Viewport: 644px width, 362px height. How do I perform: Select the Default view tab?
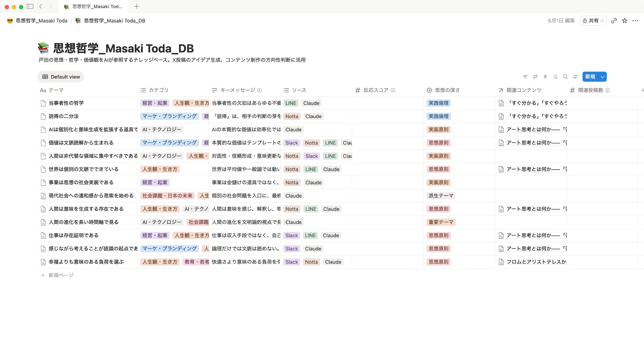pos(61,77)
